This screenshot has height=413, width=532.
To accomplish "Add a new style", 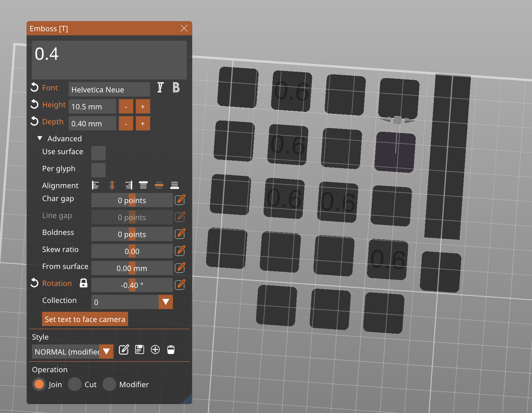I will [x=155, y=349].
